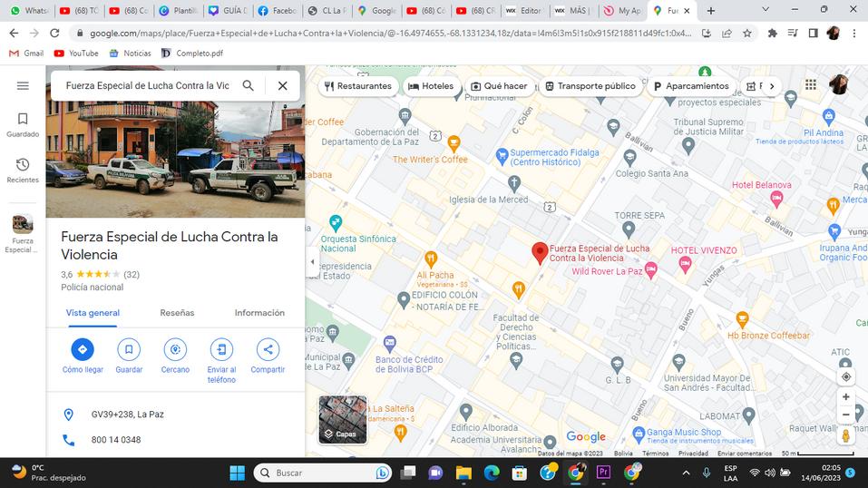Image resolution: width=868 pixels, height=488 pixels.
Task: Open the (32) reviews count link
Action: [132, 274]
